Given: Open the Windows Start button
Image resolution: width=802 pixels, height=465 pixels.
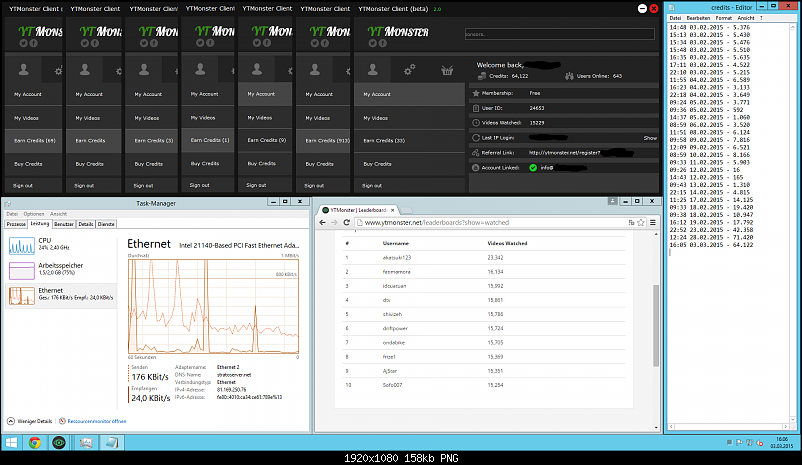Looking at the screenshot, I should click(x=11, y=442).
